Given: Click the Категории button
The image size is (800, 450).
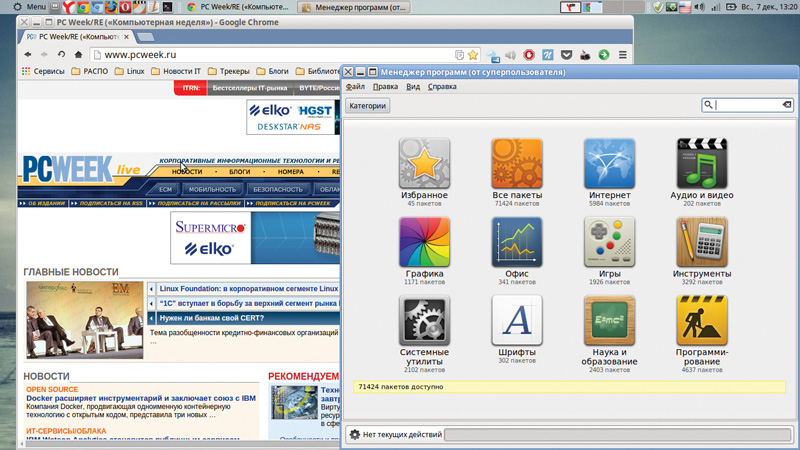Looking at the screenshot, I should (367, 105).
